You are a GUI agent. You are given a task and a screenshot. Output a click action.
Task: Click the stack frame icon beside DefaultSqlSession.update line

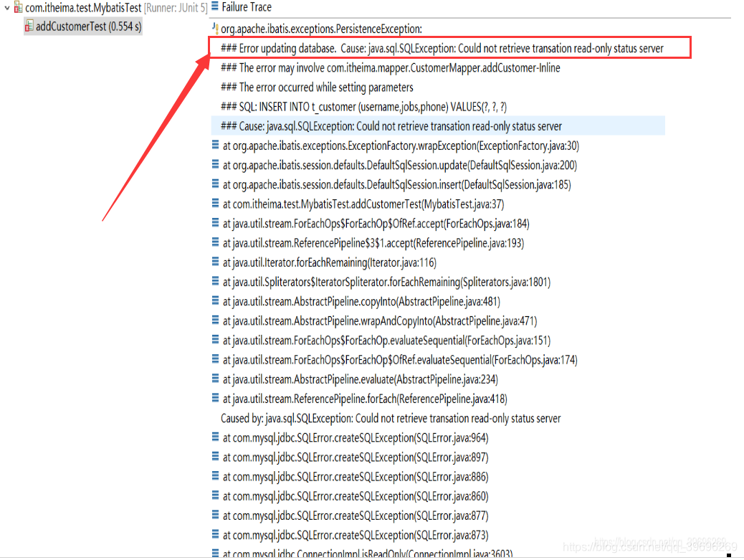(215, 164)
